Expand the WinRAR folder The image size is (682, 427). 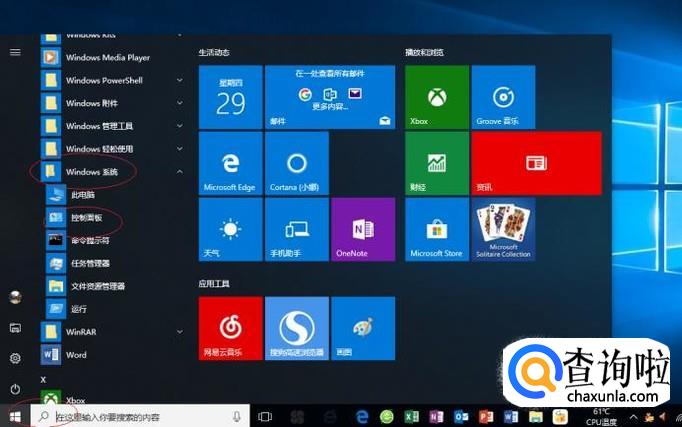[180, 332]
